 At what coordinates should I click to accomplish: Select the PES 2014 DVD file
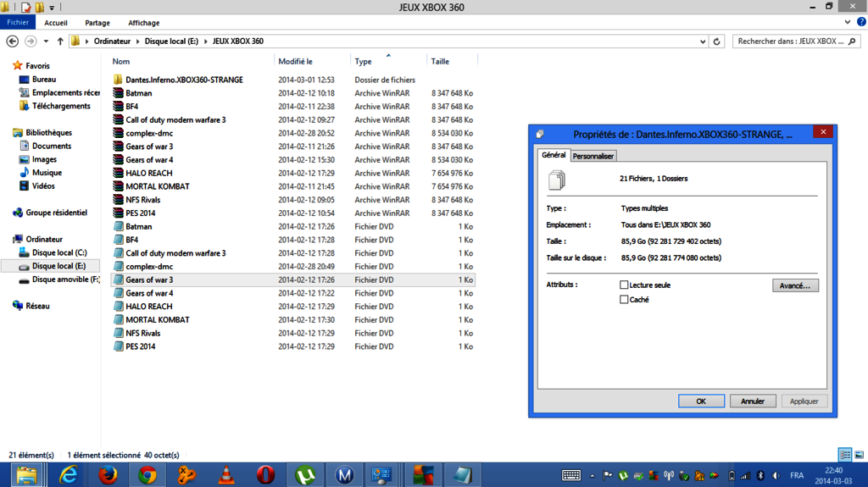click(x=140, y=346)
